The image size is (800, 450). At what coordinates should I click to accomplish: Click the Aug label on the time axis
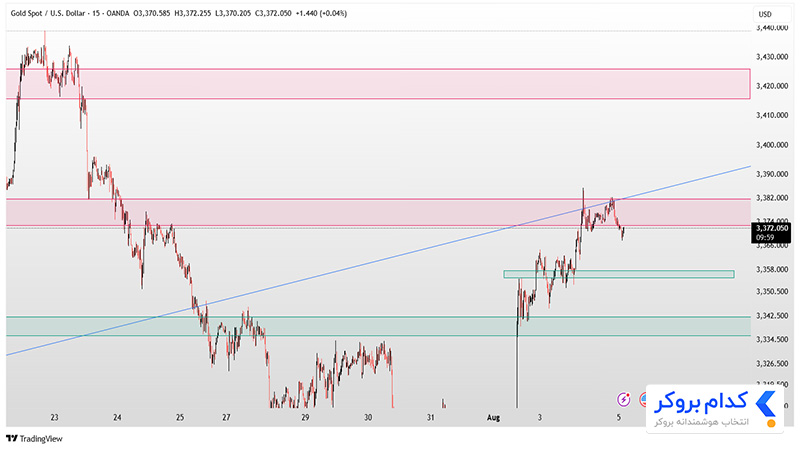click(x=493, y=417)
